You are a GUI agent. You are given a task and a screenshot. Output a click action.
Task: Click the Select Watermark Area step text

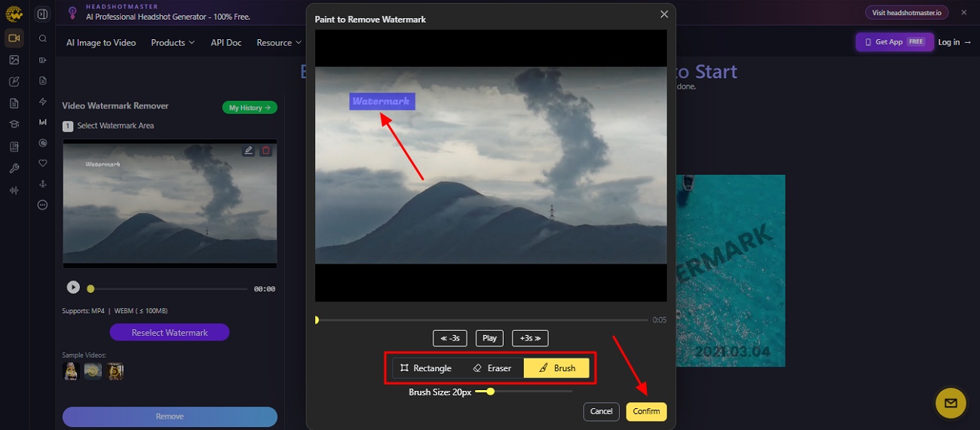coord(115,126)
